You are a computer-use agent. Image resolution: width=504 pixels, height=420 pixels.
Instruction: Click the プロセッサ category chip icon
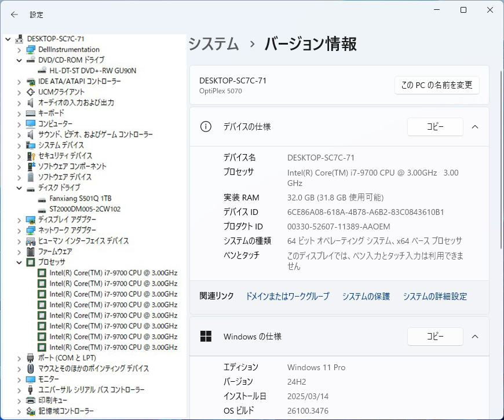click(31, 262)
